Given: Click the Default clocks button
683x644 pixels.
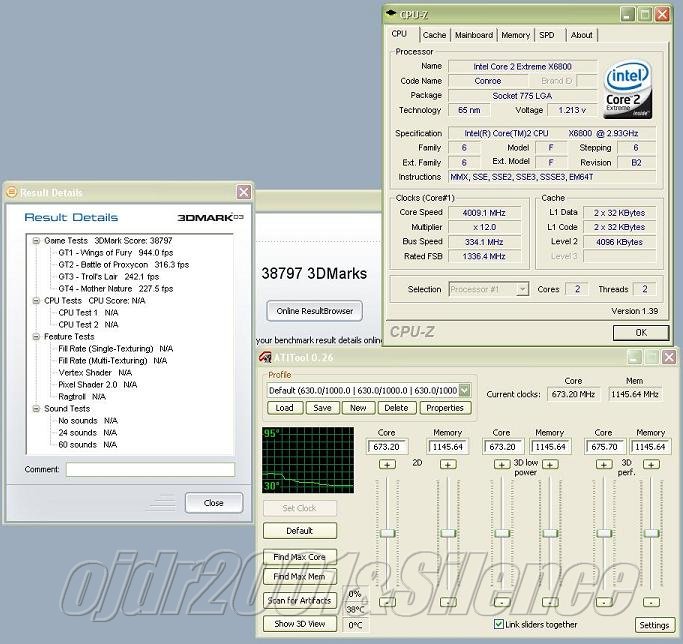Looking at the screenshot, I should (300, 531).
